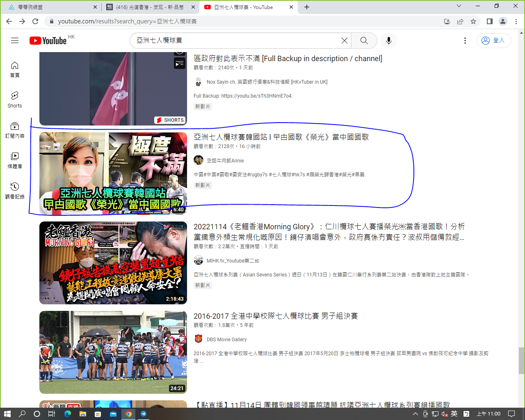Viewport: 525px width, 420px height.
Task: Open Windows taskbar search
Action: (22, 414)
